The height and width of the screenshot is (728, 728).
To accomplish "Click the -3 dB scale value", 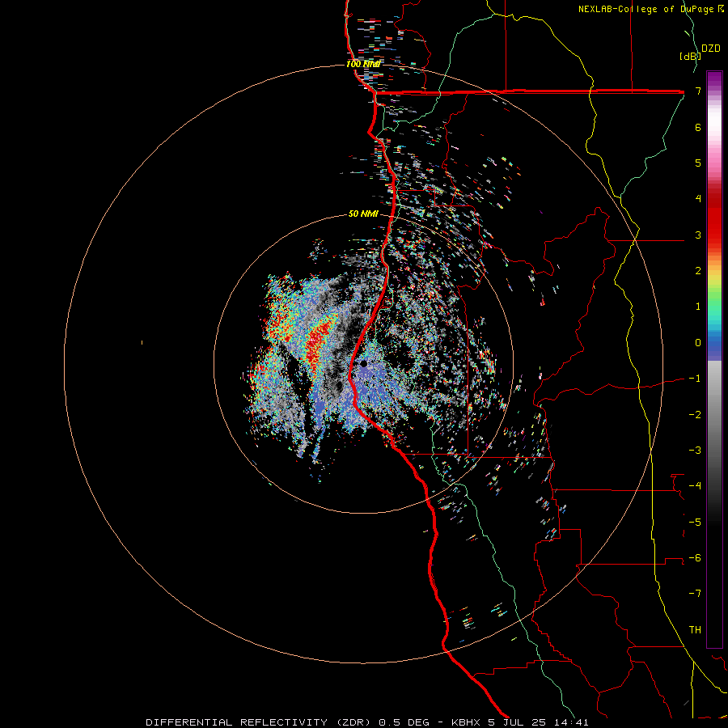I will click(x=695, y=451).
